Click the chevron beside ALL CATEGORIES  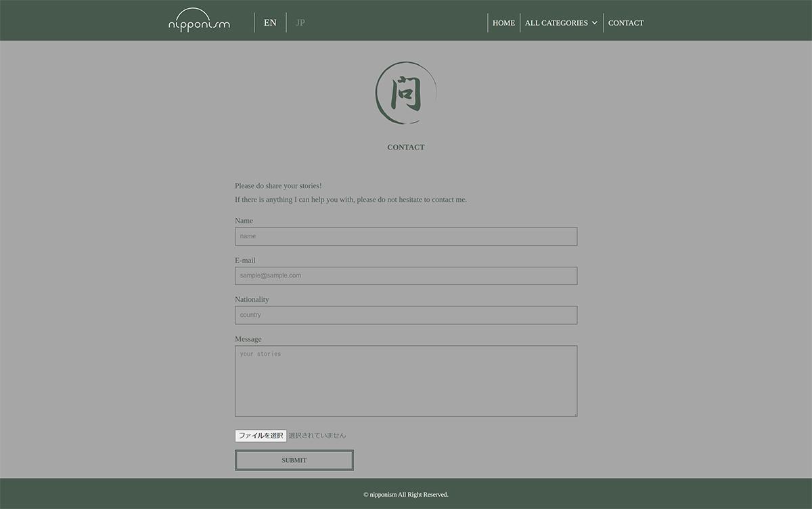[x=595, y=23]
